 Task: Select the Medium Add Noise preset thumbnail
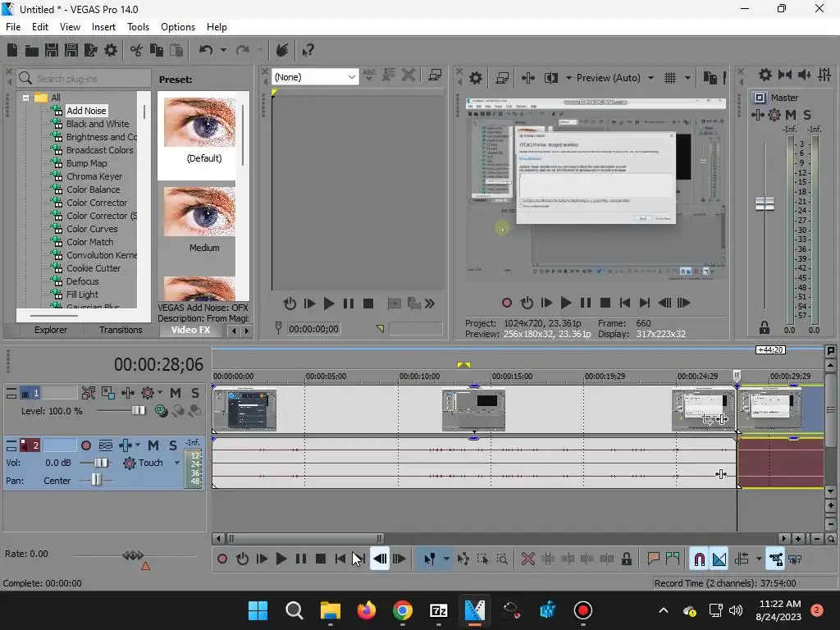199,212
